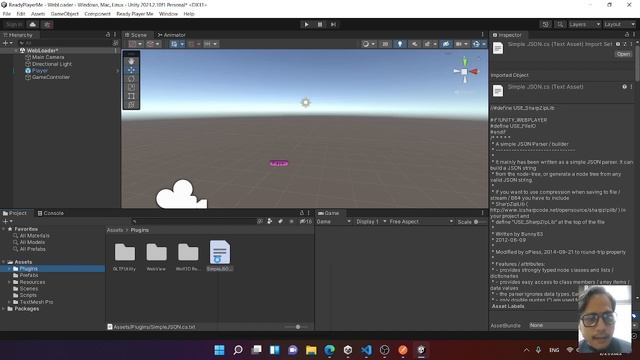Toggle the Gizmos button in Scene toolbar
This screenshot has width=640, height=360.
476,44
